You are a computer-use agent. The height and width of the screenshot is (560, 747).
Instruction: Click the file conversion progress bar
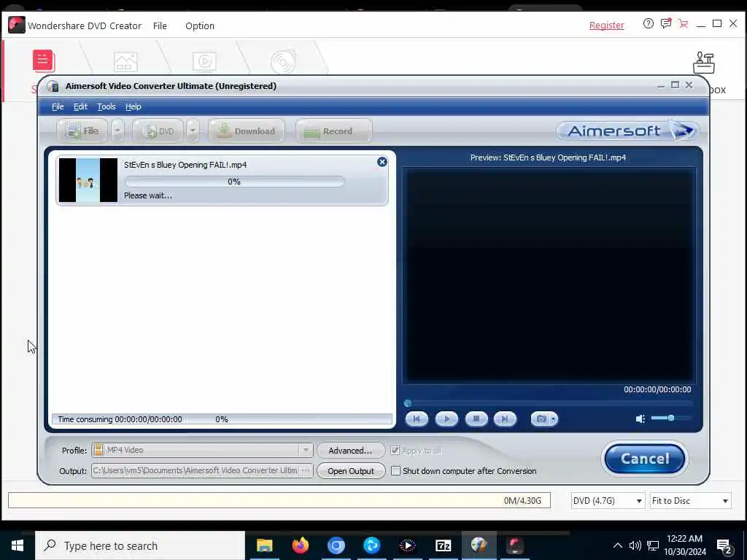[234, 182]
